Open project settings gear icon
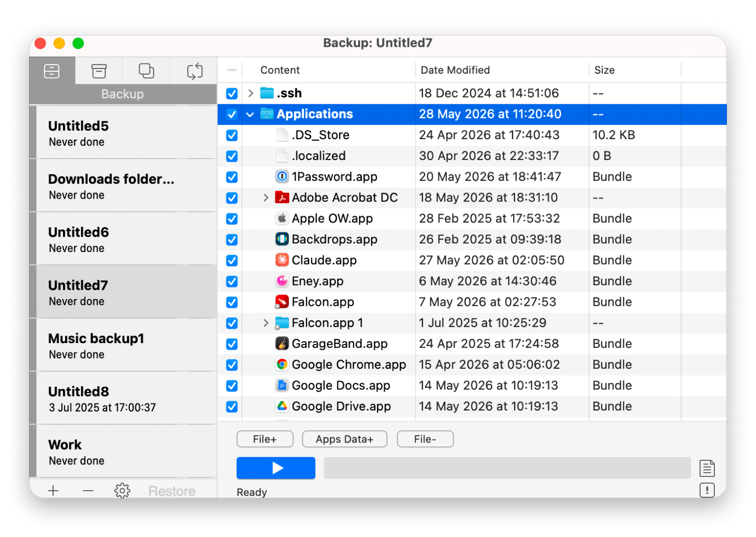Screen dimensions: 756x537 (122, 490)
